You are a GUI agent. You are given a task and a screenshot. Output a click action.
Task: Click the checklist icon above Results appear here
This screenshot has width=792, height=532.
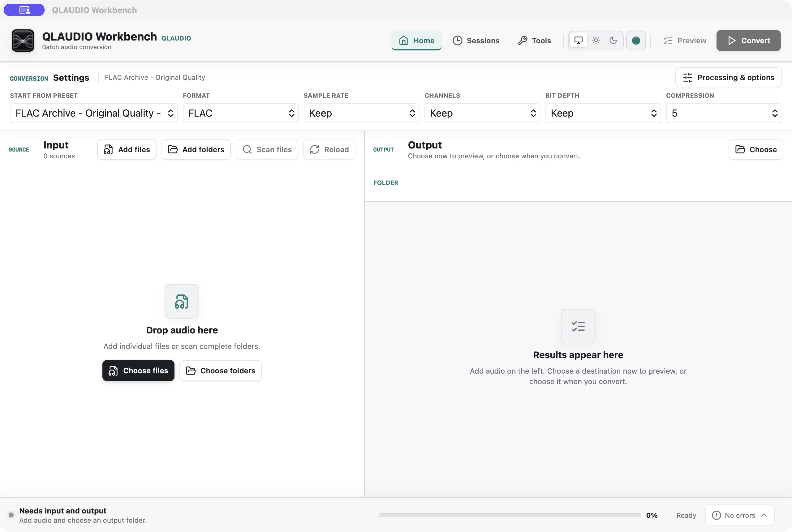(x=578, y=326)
